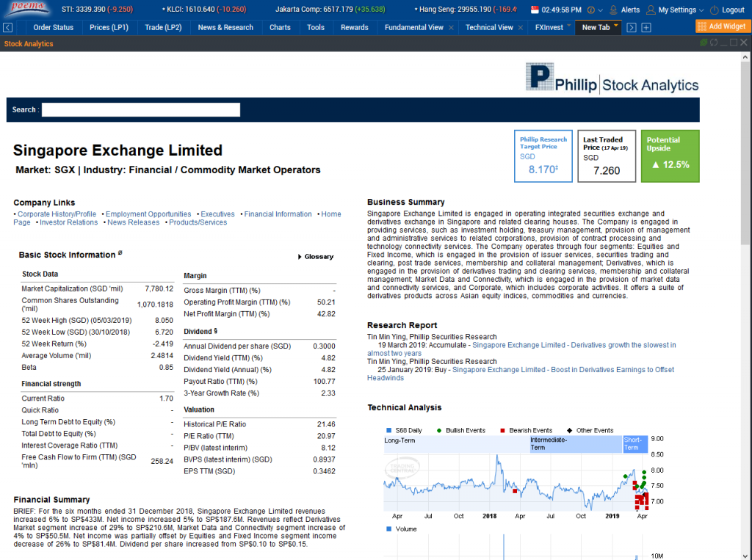The width and height of the screenshot is (752, 560).
Task: Open the Corporate History/Profile link
Action: 57,214
